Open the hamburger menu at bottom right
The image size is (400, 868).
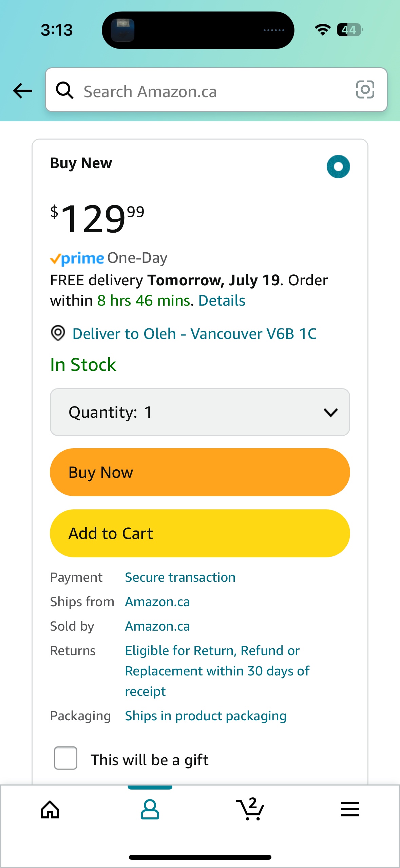click(x=350, y=810)
